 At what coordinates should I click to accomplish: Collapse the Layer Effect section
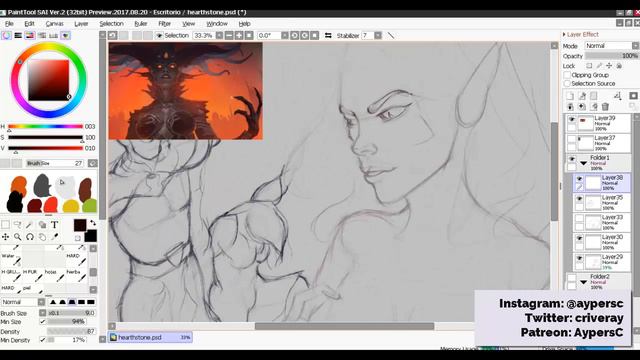click(564, 35)
